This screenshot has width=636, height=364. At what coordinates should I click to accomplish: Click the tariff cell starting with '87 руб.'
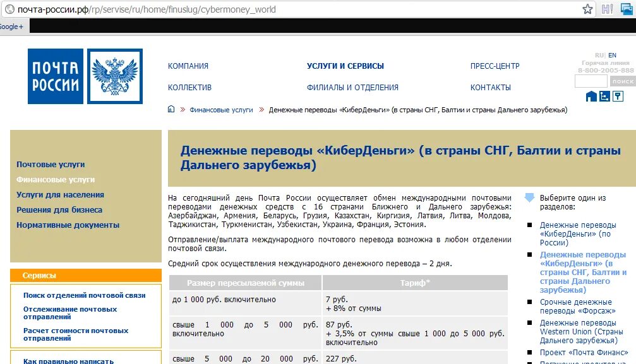[x=415, y=333]
